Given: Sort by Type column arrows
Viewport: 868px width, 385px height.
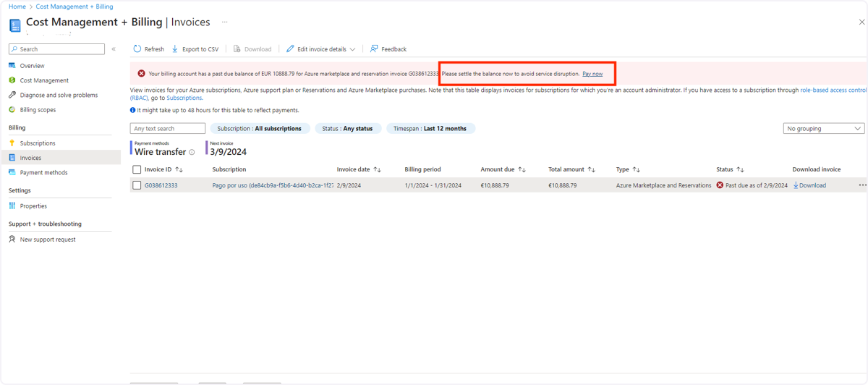Looking at the screenshot, I should coord(636,169).
